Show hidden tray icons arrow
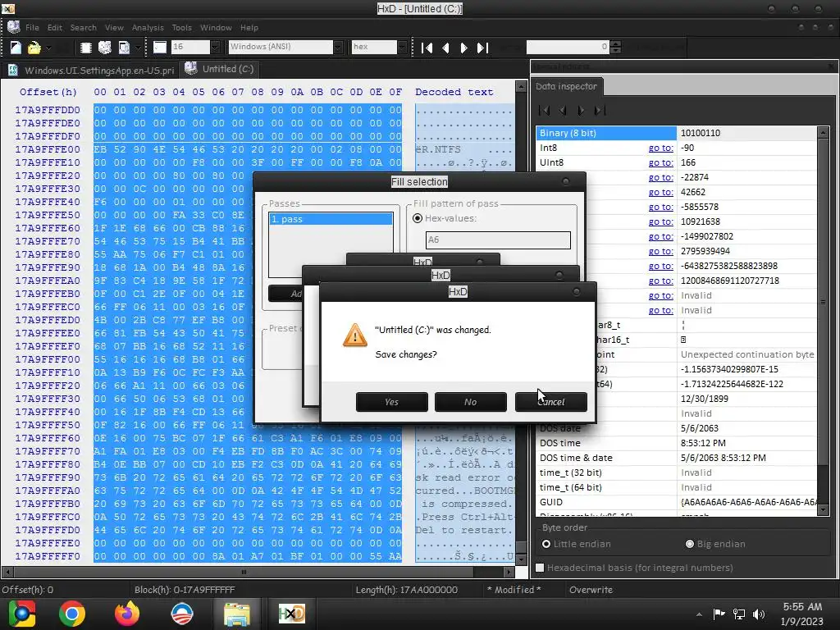 [699, 614]
